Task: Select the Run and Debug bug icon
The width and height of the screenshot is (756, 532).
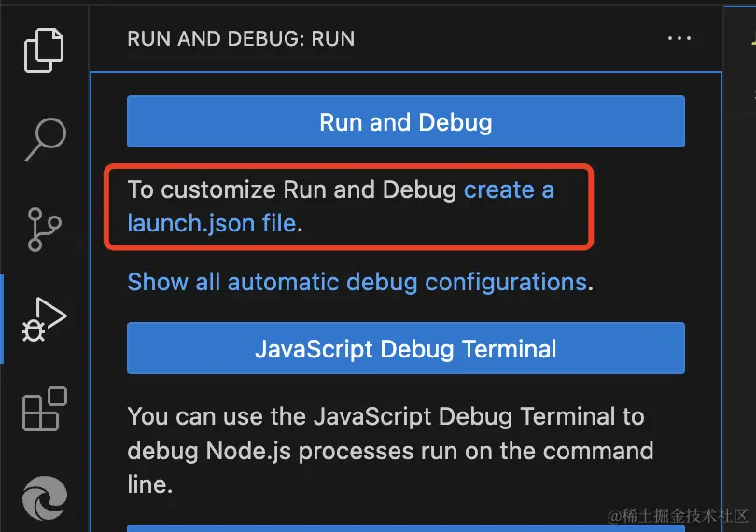Action: click(x=45, y=319)
